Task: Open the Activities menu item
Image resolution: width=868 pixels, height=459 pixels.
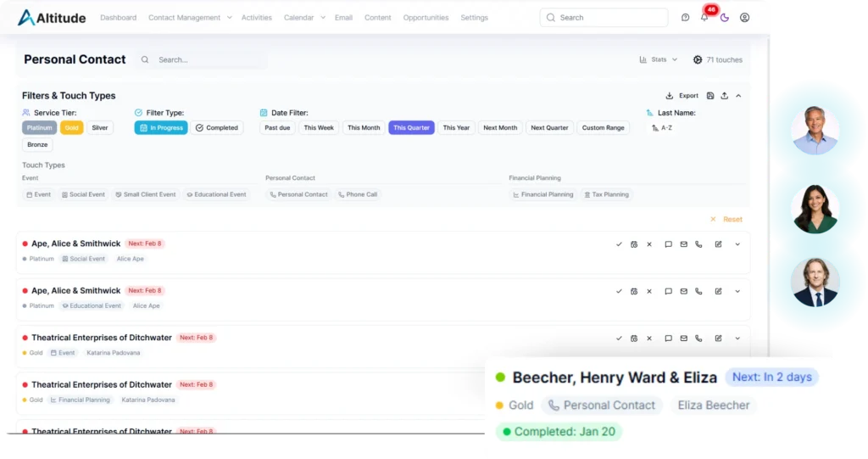Action: coord(256,18)
